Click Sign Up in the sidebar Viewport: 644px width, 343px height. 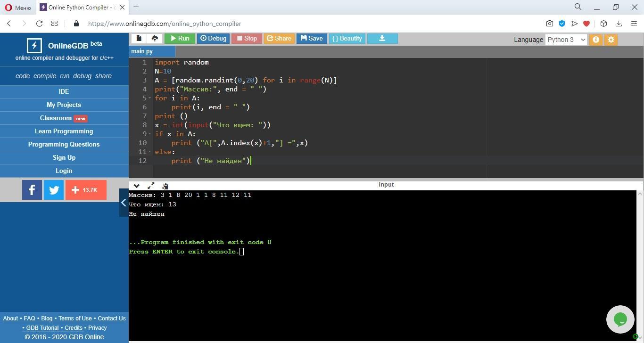pos(64,157)
